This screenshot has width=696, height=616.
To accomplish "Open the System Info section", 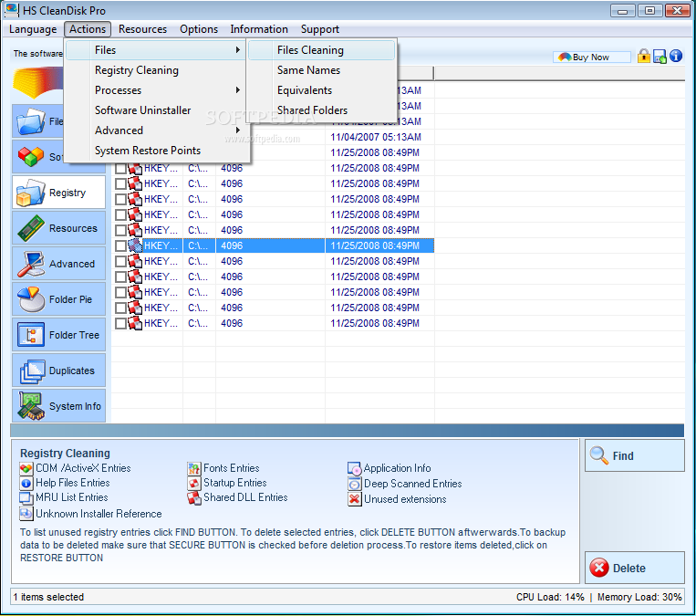I will coord(58,405).
